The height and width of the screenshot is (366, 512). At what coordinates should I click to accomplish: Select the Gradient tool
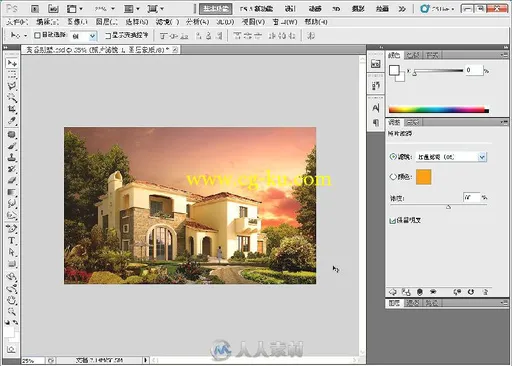tap(12, 192)
